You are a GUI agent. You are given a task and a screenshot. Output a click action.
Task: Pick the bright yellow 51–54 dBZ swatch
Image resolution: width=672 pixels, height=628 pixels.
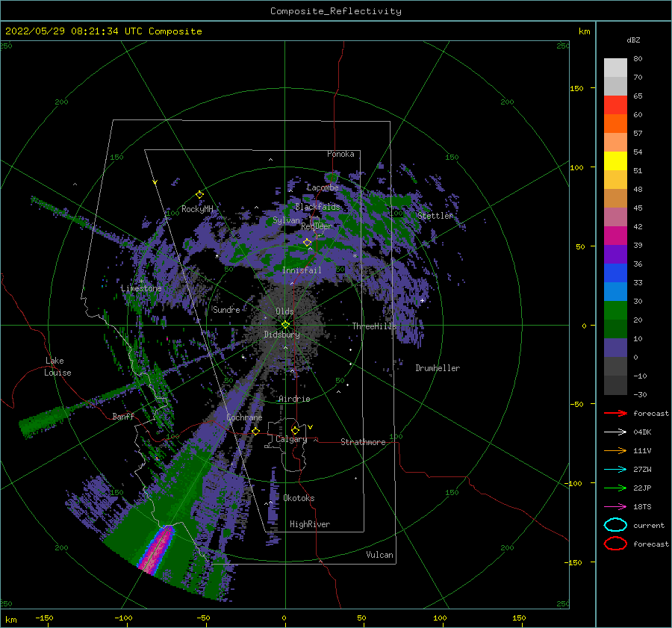point(615,161)
